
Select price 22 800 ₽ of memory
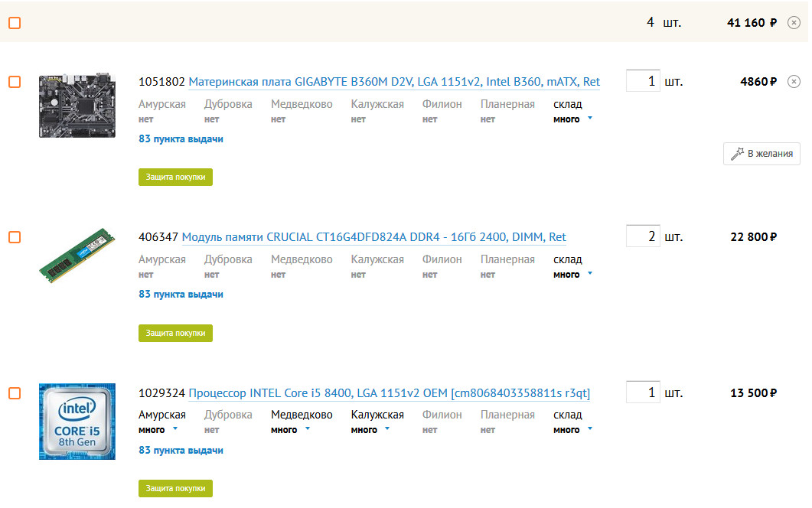point(754,237)
